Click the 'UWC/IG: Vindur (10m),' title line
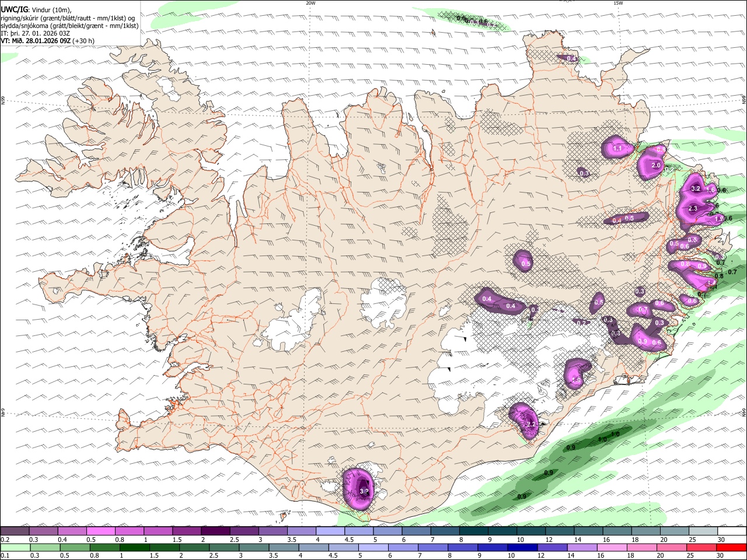This screenshot has height=560, width=747. pos(36,10)
